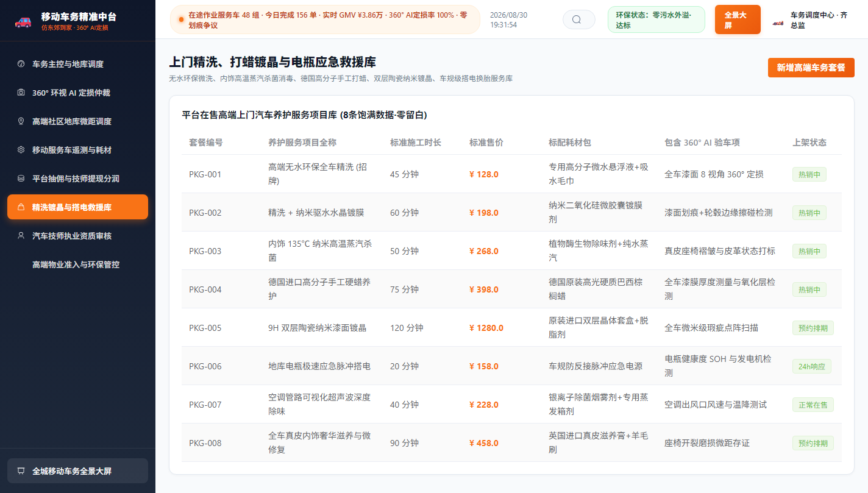Screen dimensions: 868x493
Task: Click the PKG-007 package number
Action: tap(205, 405)
